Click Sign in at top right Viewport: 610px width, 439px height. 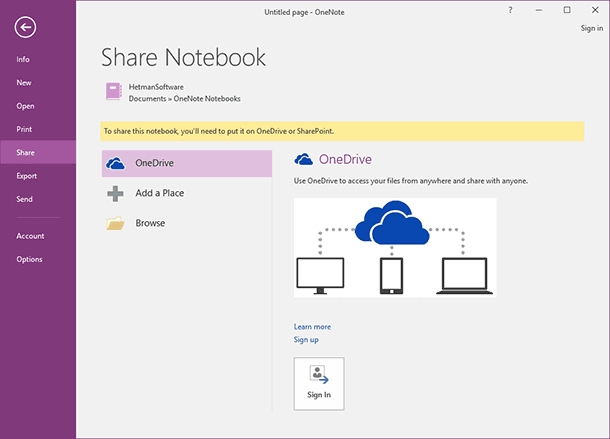(x=592, y=28)
